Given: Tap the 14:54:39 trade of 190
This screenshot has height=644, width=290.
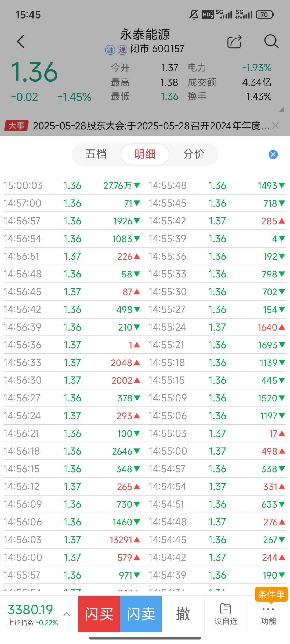Looking at the screenshot, I should pyautogui.click(x=217, y=575).
